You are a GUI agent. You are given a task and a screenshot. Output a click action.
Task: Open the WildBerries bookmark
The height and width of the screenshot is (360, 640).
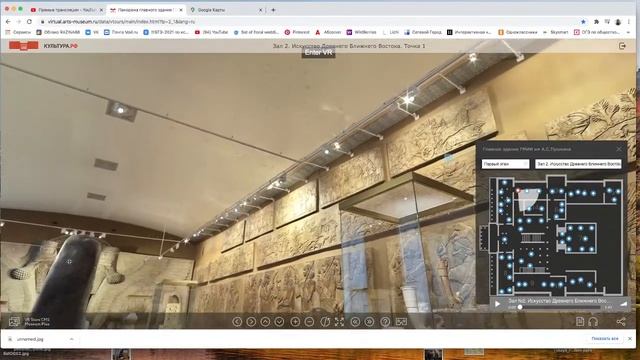coord(362,32)
